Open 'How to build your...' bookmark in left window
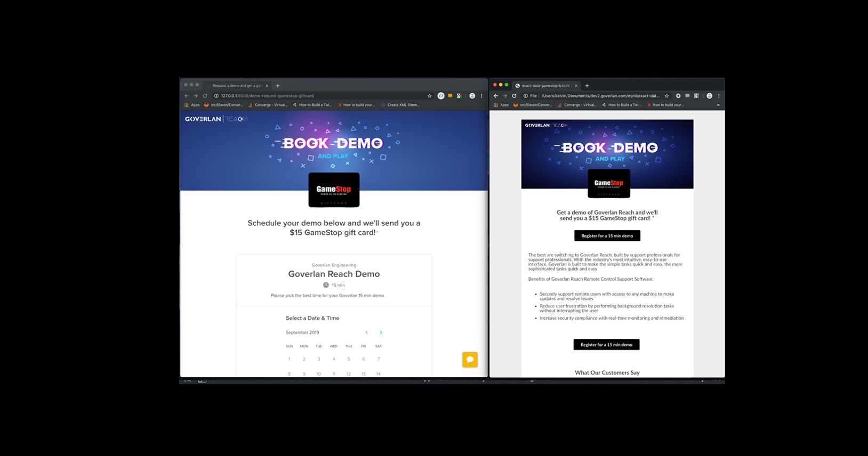 click(356, 105)
